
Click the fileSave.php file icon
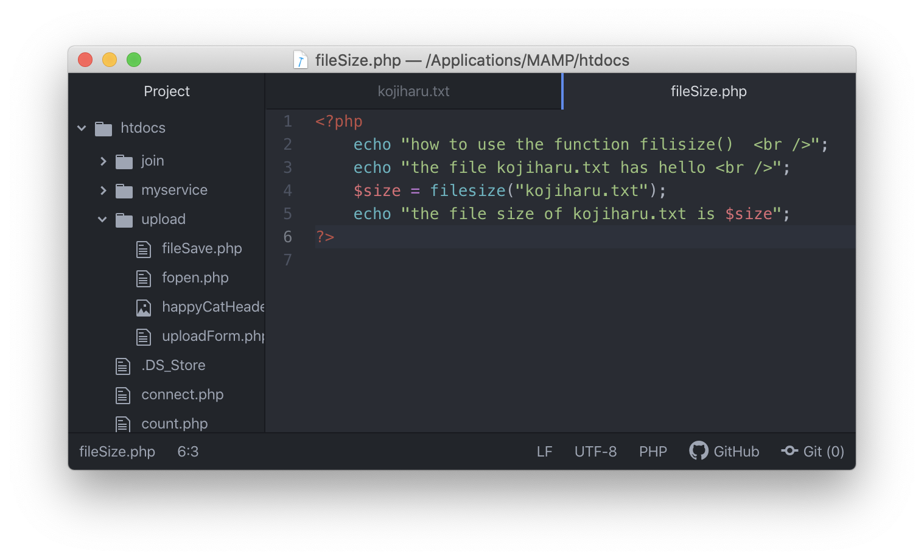click(x=144, y=249)
